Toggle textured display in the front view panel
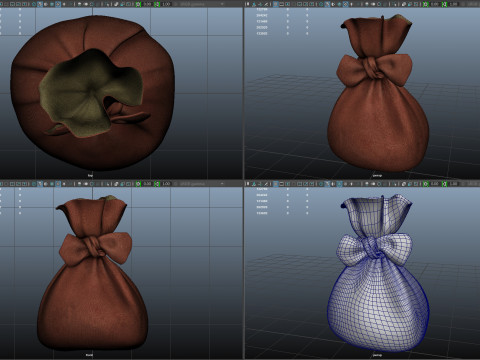The image size is (480, 360). pos(58,184)
